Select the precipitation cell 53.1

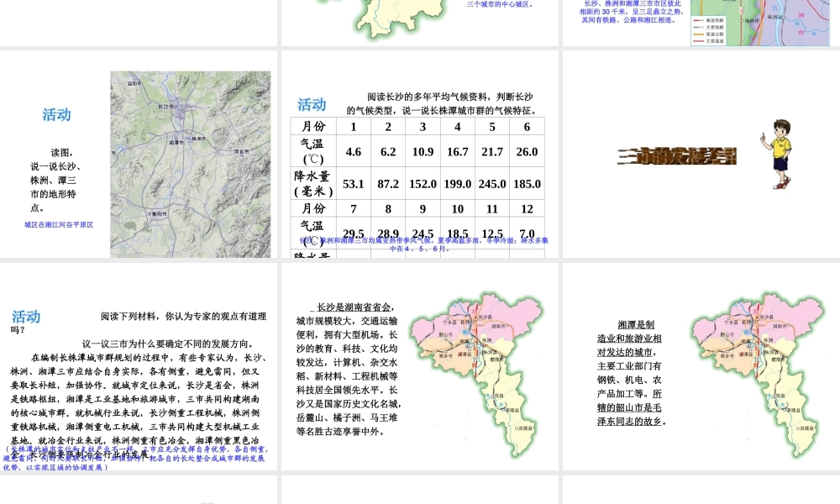(354, 184)
